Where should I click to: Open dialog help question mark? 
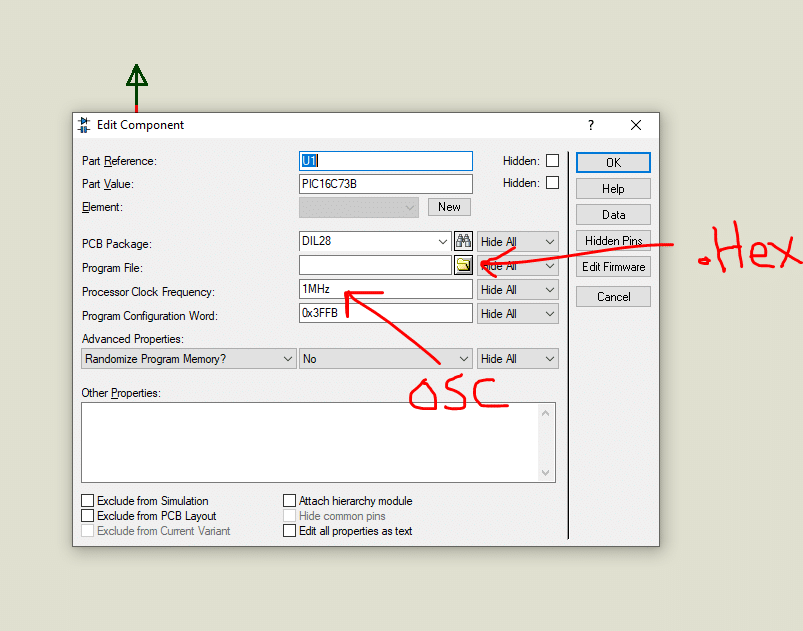591,125
